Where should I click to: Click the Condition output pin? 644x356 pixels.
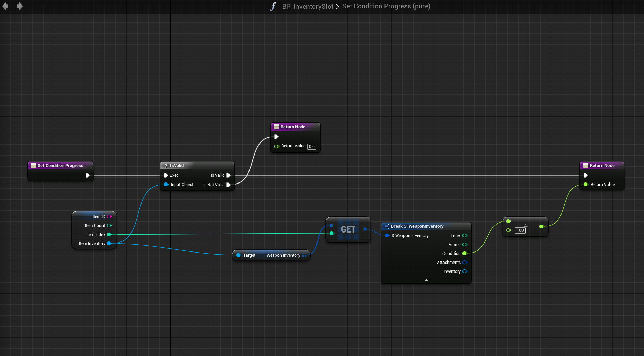(465, 254)
